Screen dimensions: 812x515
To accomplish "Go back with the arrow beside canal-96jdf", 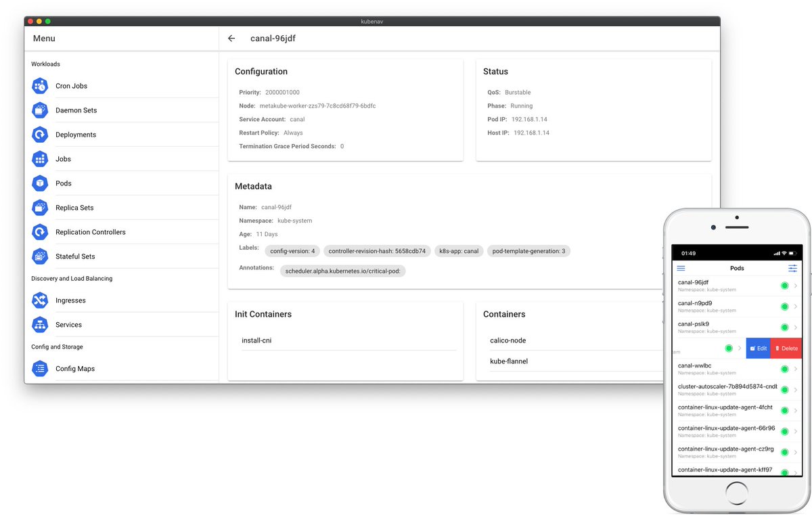I will (231, 39).
